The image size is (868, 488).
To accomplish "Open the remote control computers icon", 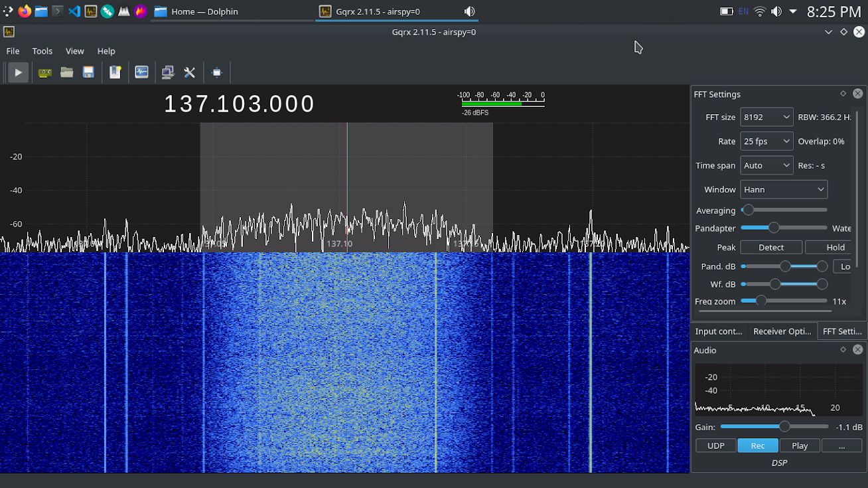I will point(168,72).
